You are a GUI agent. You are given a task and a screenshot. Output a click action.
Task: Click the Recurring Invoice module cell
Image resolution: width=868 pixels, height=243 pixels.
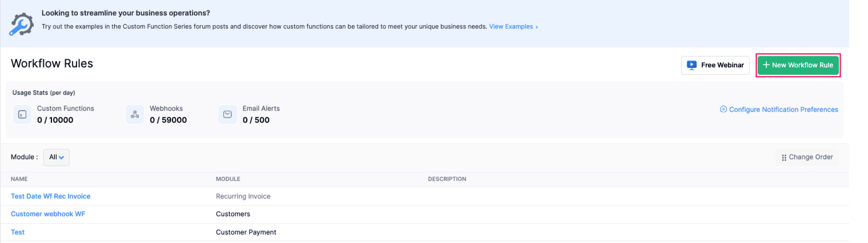pyautogui.click(x=243, y=196)
